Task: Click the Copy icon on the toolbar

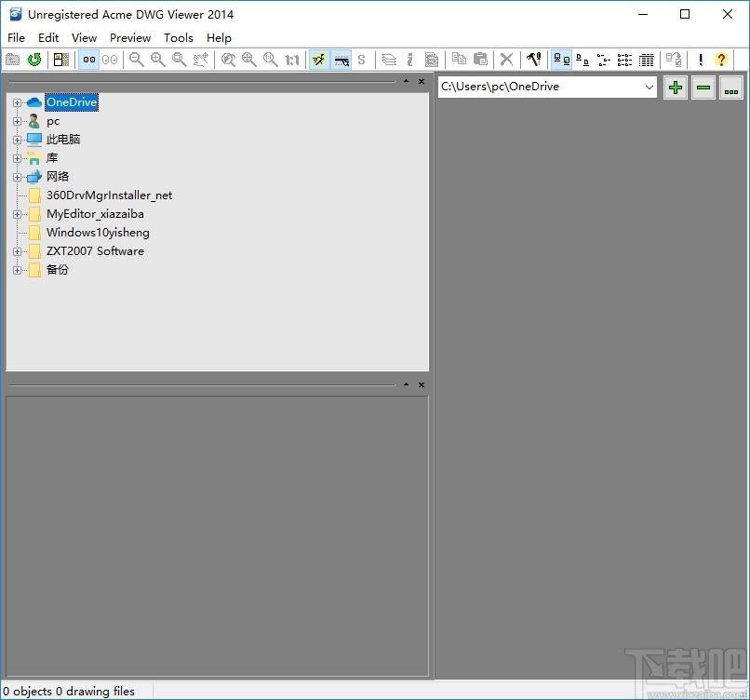Action: pyautogui.click(x=458, y=59)
